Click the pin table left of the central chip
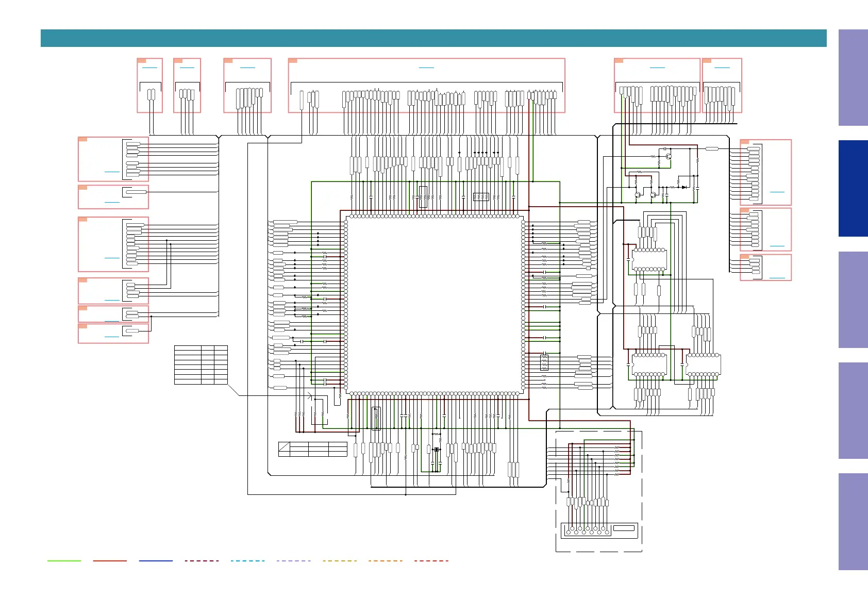Viewport: 868px width, 614px height. [201, 365]
